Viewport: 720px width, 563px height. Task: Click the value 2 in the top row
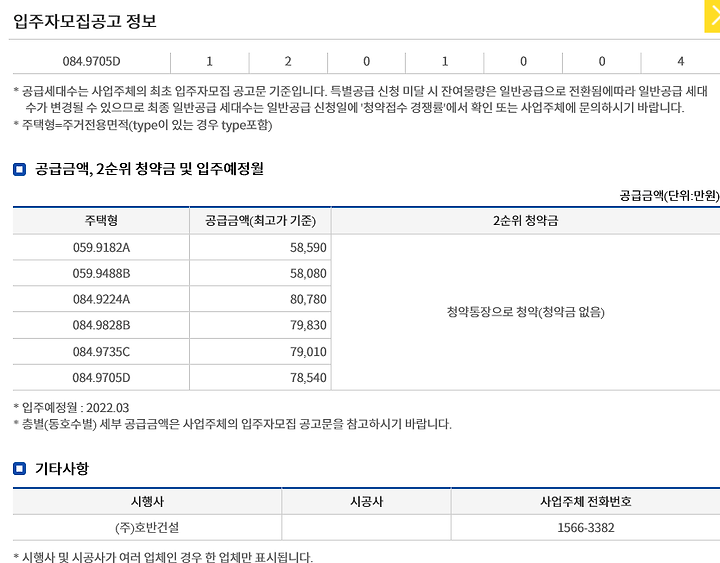point(288,62)
